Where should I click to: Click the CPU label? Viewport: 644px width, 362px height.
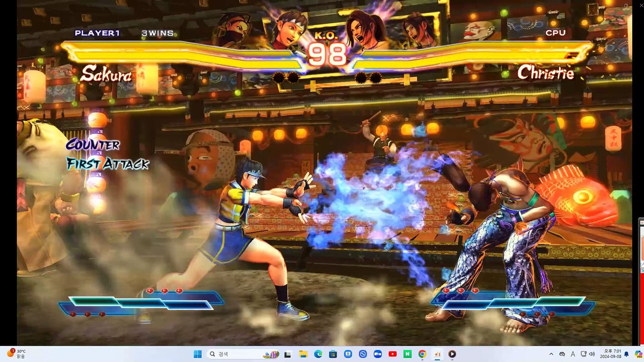[555, 33]
